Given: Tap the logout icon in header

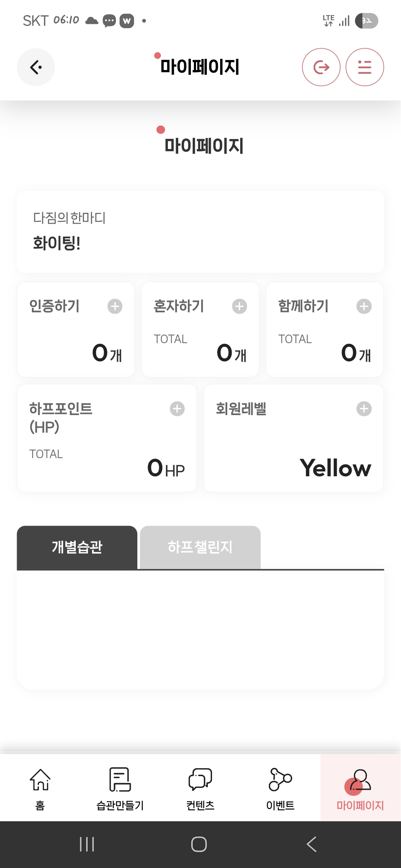Looking at the screenshot, I should [321, 67].
